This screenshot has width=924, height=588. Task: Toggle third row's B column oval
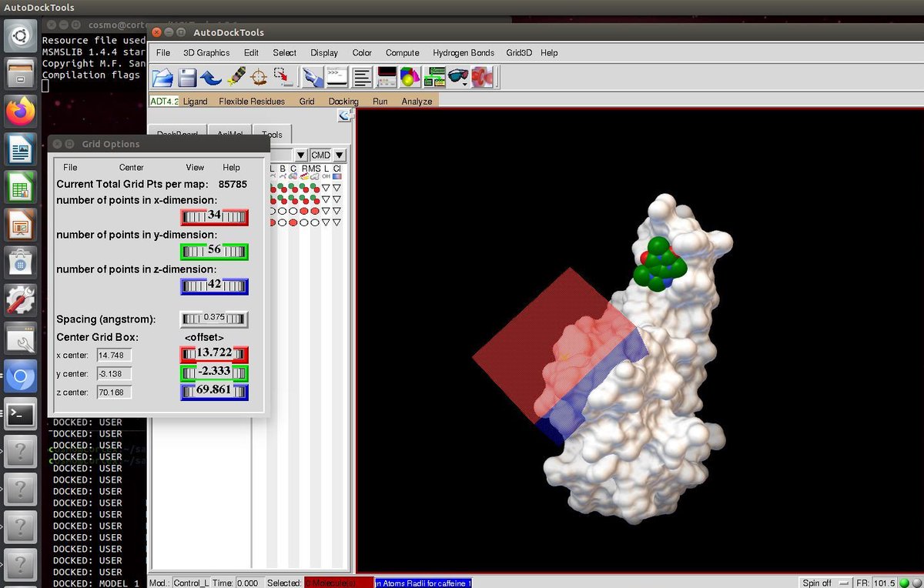pyautogui.click(x=283, y=211)
